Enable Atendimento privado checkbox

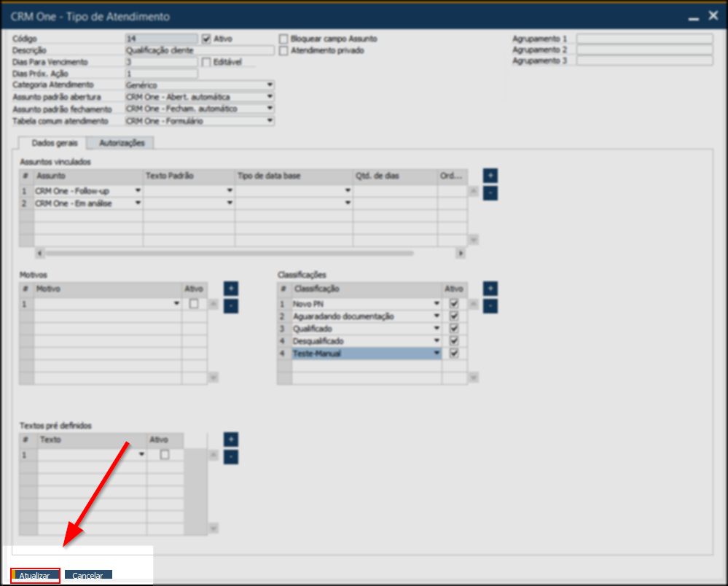tap(284, 51)
